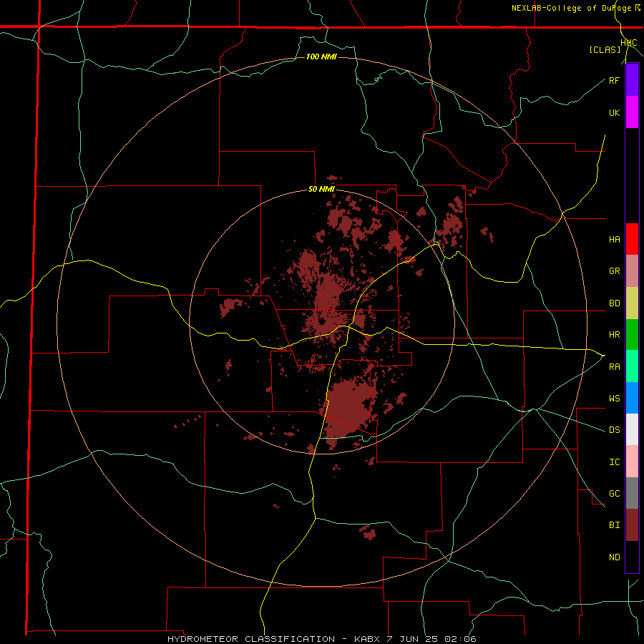Click the "GC" legend label

pyautogui.click(x=614, y=494)
